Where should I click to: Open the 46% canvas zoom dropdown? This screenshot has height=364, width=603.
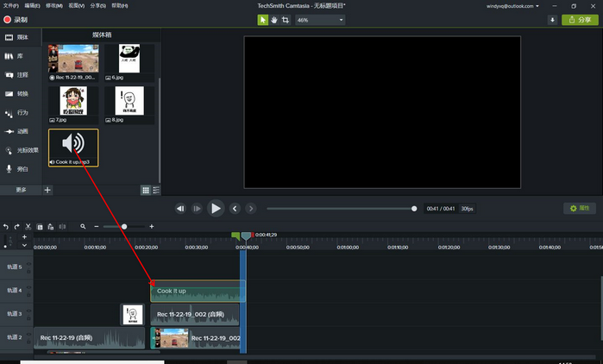(x=319, y=19)
